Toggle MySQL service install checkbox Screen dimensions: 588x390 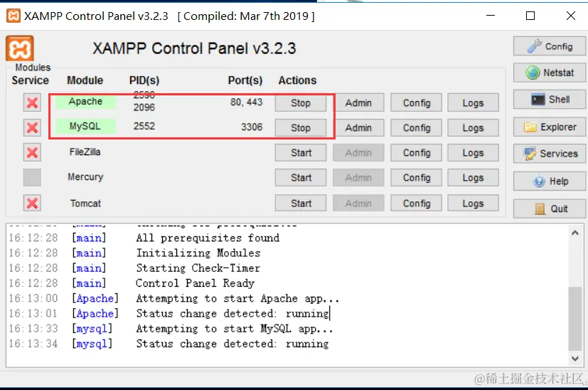[32, 127]
